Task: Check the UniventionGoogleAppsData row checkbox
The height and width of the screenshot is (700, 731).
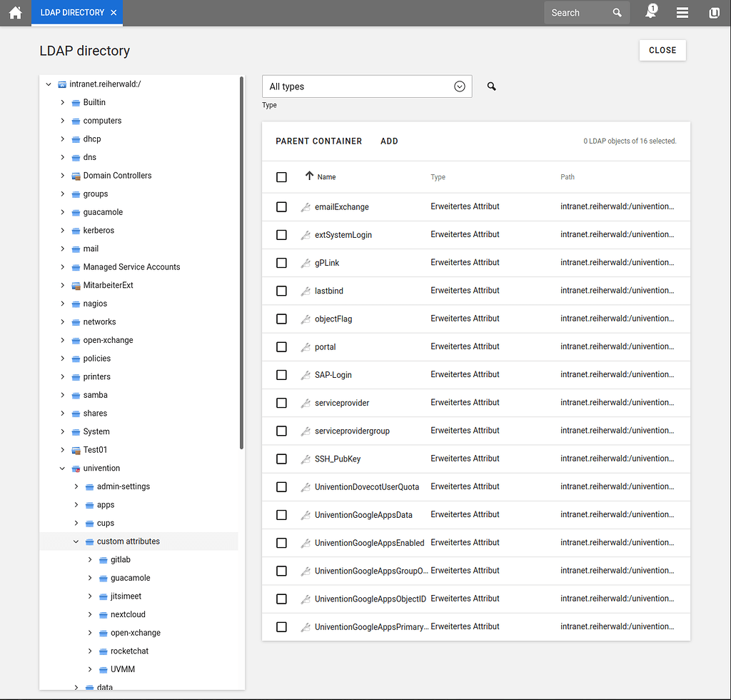Action: point(281,515)
